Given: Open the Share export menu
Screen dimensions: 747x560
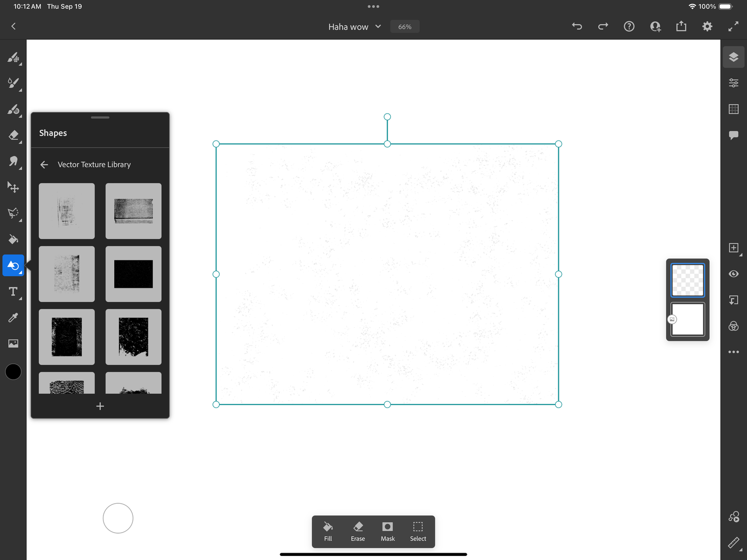Looking at the screenshot, I should pyautogui.click(x=681, y=26).
